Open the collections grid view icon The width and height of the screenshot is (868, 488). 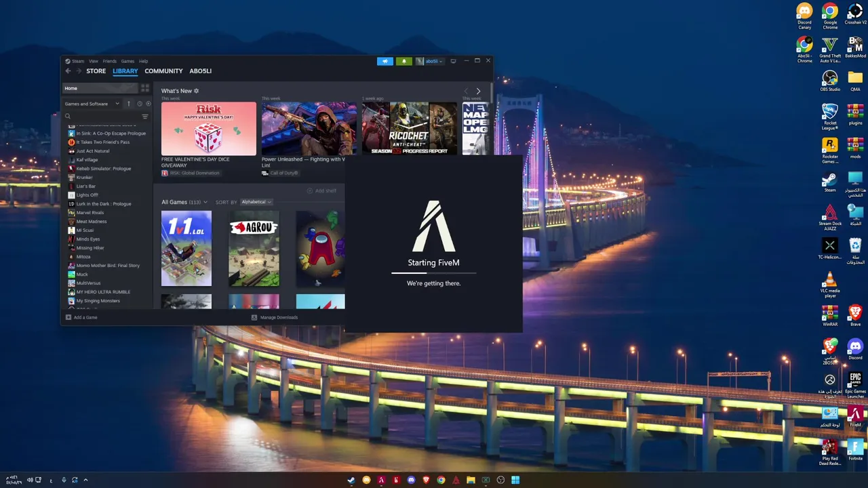click(145, 88)
